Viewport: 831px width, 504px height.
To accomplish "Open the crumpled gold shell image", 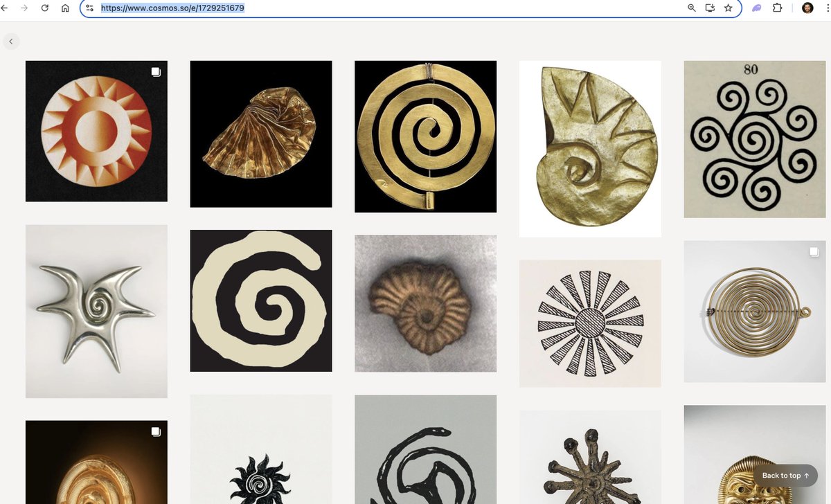I will [261, 134].
